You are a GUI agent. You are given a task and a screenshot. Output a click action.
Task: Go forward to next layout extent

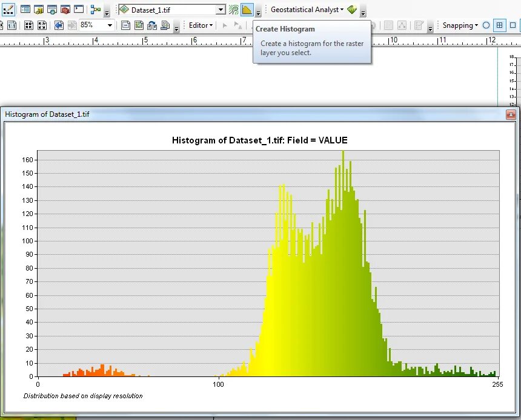pyautogui.click(x=71, y=25)
